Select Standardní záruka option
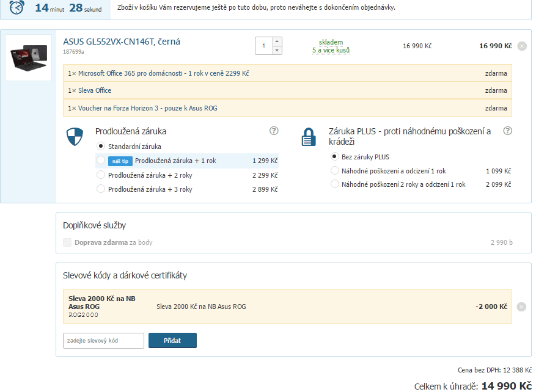536x392 pixels. pyautogui.click(x=100, y=146)
